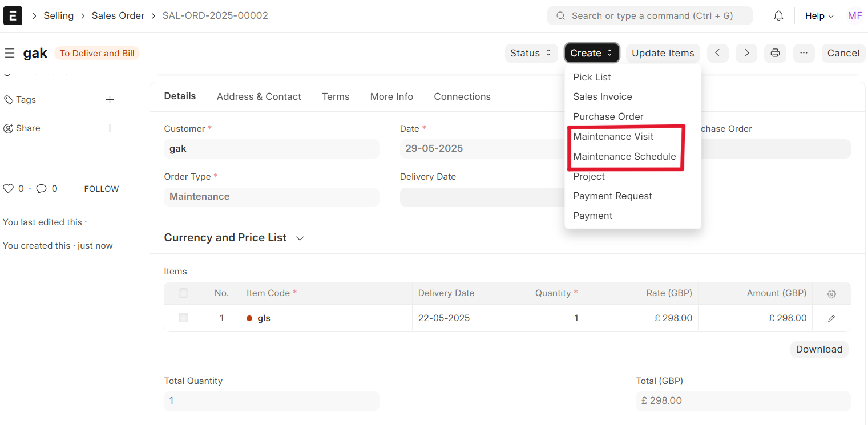This screenshot has height=425, width=868.
Task: Open the three-dot more options menu
Action: (x=804, y=53)
